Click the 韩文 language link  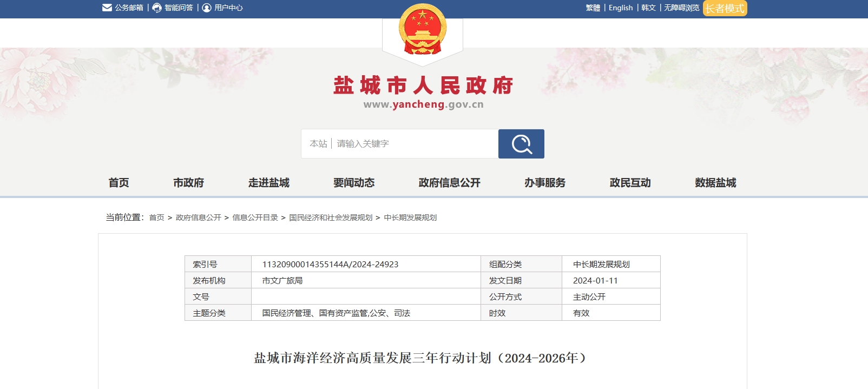coord(648,8)
